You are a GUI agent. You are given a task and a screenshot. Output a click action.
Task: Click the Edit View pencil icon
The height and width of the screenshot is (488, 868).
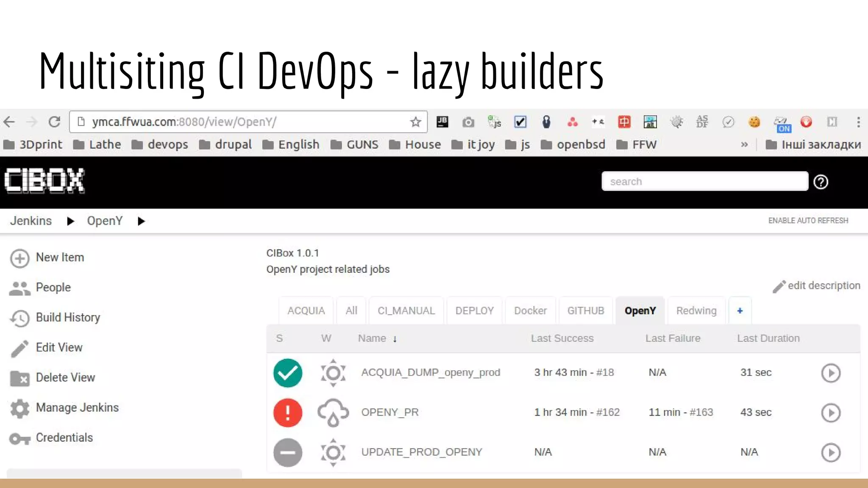coord(19,349)
